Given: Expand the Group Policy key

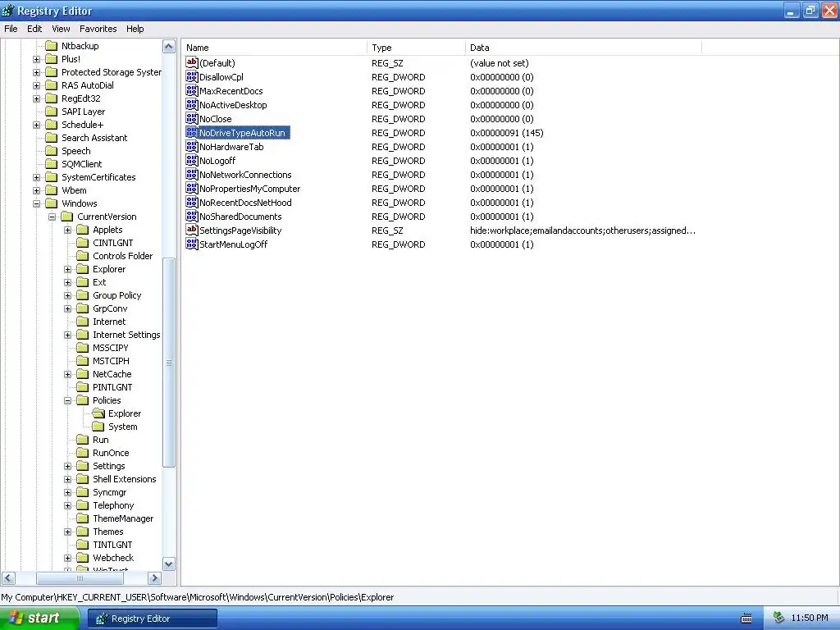Looking at the screenshot, I should pyautogui.click(x=67, y=295).
